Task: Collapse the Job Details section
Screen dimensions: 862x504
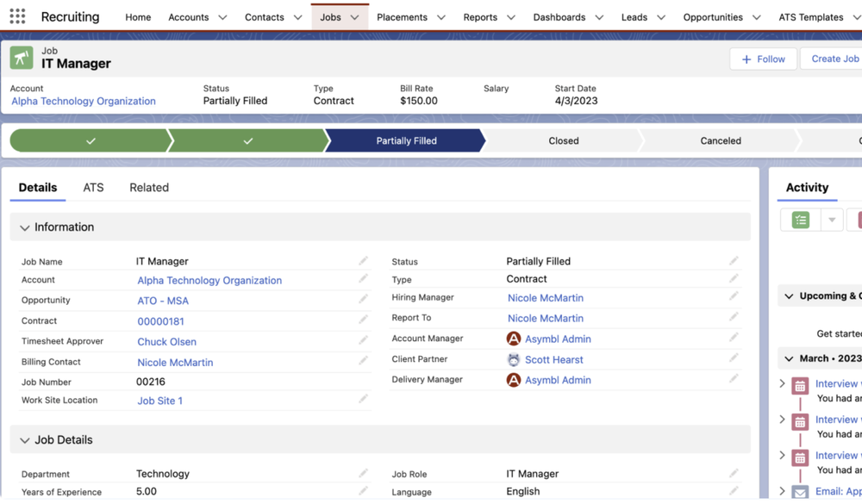Action: (x=25, y=439)
